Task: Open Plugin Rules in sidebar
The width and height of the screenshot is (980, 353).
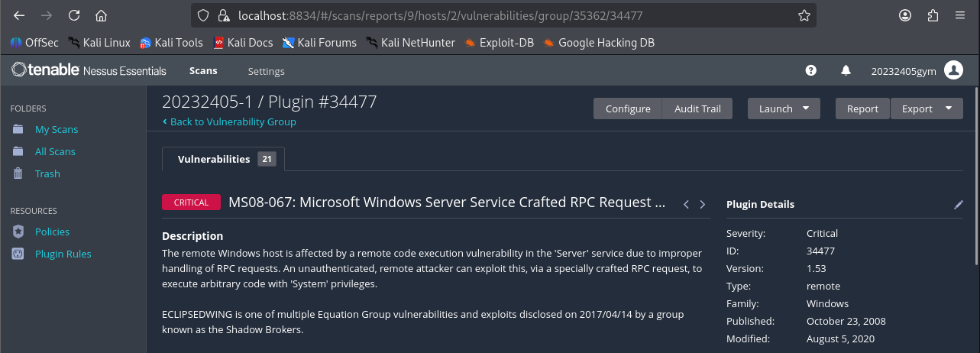Action: click(x=63, y=254)
